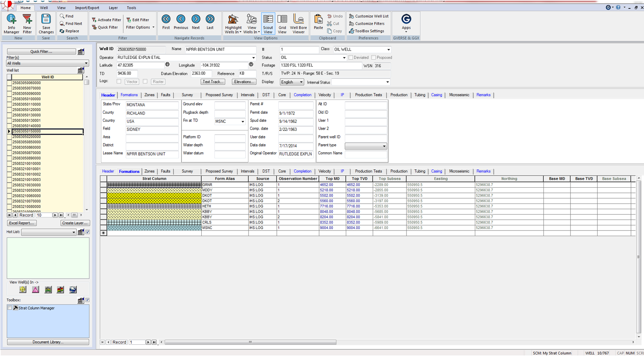Open the Well Bore Viewer
The width and height of the screenshot is (644, 357).
point(298,24)
